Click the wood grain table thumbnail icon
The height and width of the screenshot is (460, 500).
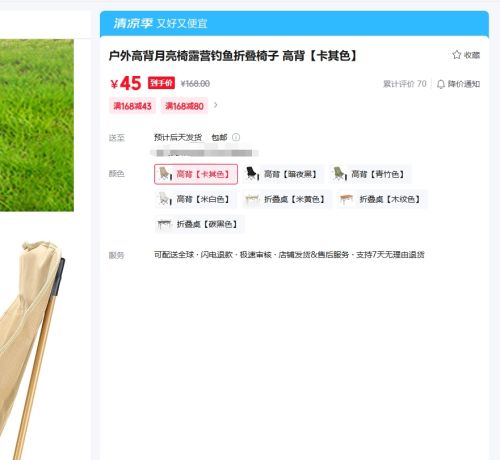point(346,199)
